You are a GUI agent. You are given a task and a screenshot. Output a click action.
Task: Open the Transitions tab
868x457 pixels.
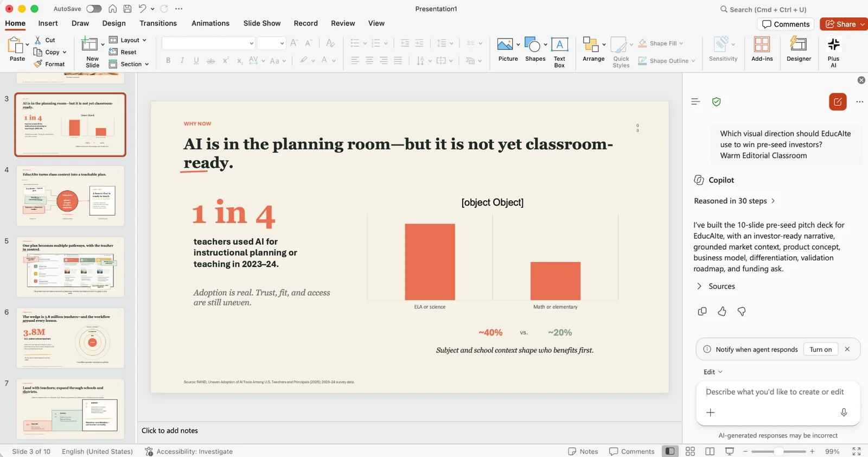point(158,23)
